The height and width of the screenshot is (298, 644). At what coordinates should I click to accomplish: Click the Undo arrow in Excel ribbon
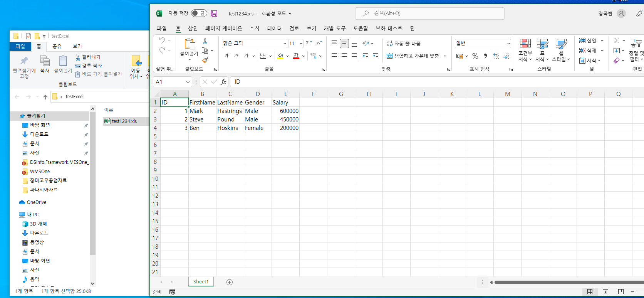(162, 40)
